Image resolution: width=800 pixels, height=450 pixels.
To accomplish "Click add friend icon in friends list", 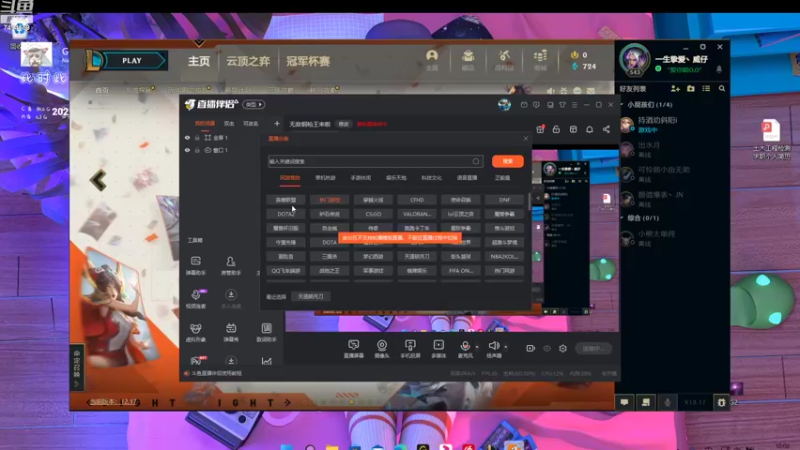I will click(675, 89).
